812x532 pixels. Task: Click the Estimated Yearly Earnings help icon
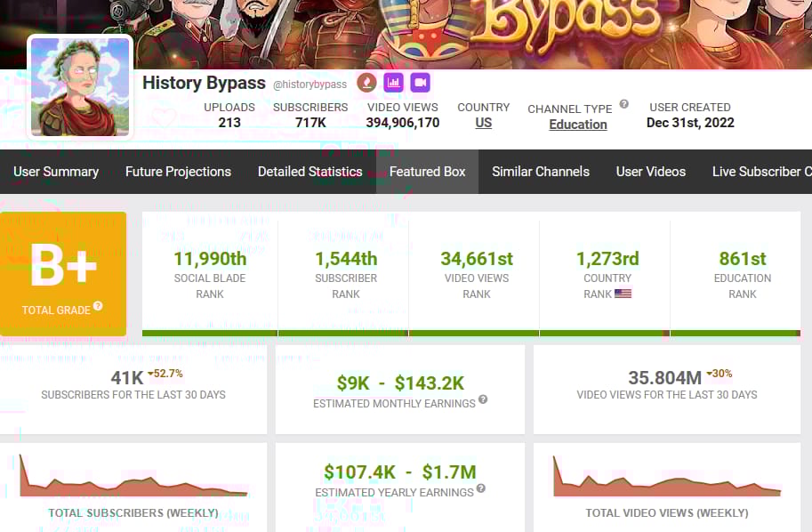[480, 488]
